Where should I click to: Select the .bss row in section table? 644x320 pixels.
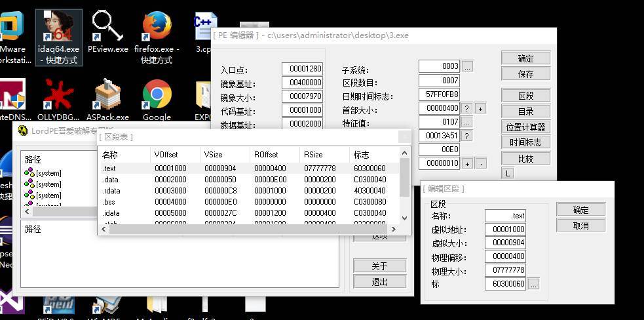249,201
